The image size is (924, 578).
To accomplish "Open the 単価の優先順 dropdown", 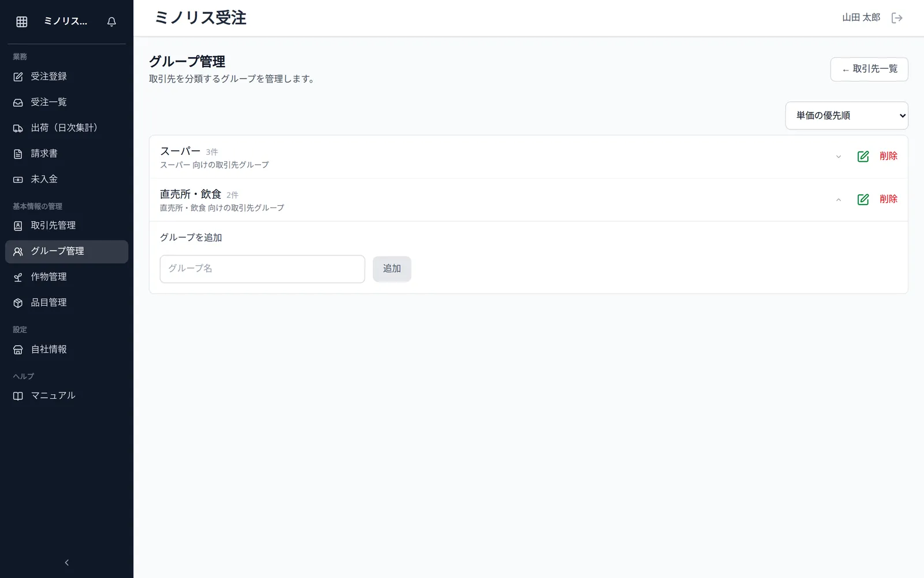I will pos(847,116).
